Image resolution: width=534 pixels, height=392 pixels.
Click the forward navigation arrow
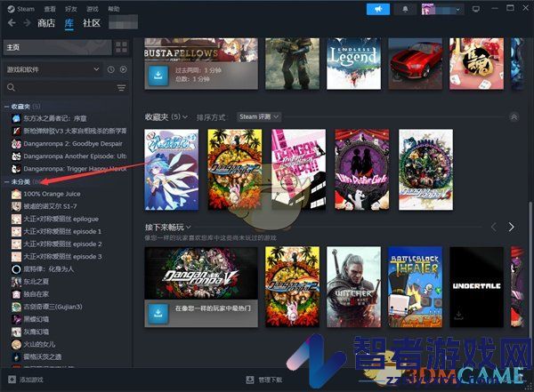coord(27,23)
